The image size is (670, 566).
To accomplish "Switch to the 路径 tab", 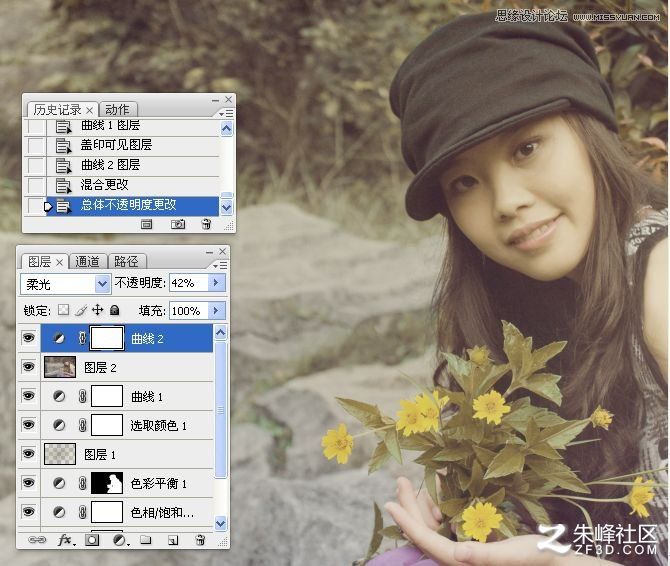I will [x=126, y=261].
